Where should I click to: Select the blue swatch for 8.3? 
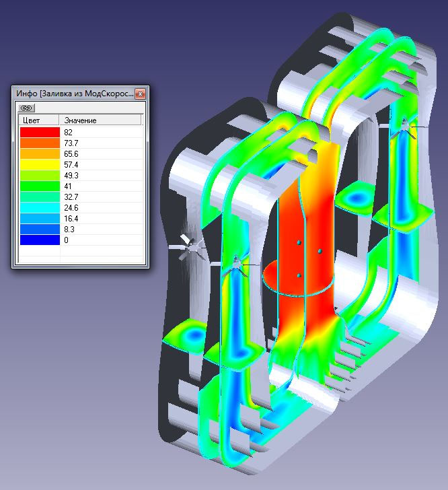tap(40, 230)
